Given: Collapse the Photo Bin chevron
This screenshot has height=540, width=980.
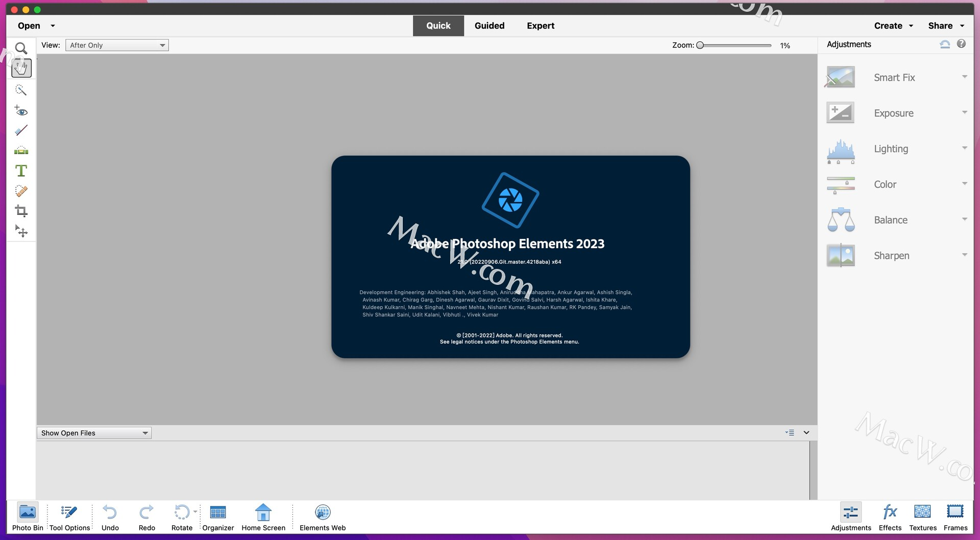Looking at the screenshot, I should pyautogui.click(x=806, y=432).
